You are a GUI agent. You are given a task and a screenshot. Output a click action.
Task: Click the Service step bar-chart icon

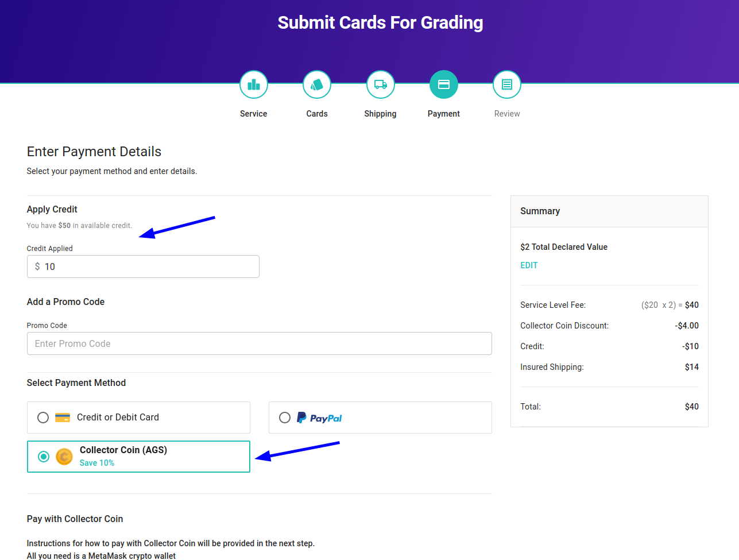pos(254,85)
